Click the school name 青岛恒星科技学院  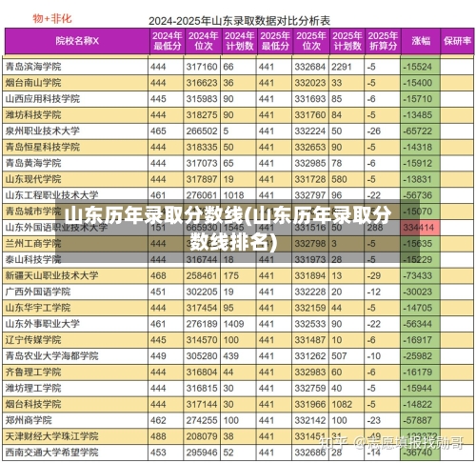point(43,147)
